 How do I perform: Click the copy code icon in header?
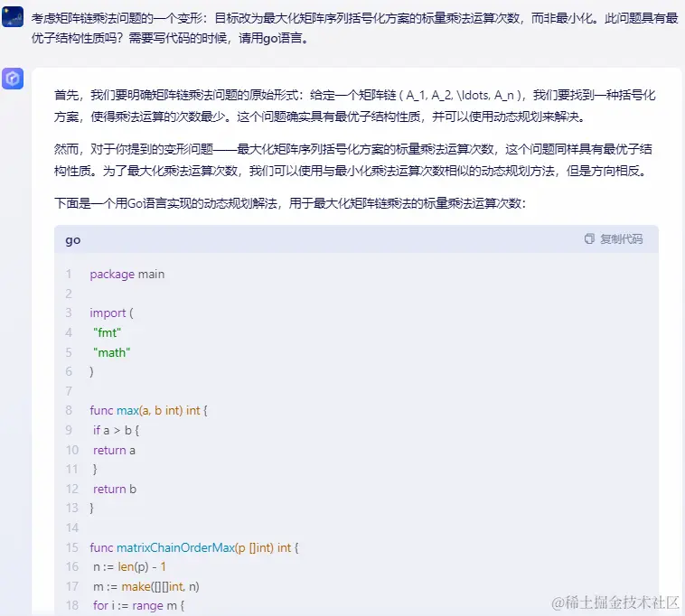590,238
